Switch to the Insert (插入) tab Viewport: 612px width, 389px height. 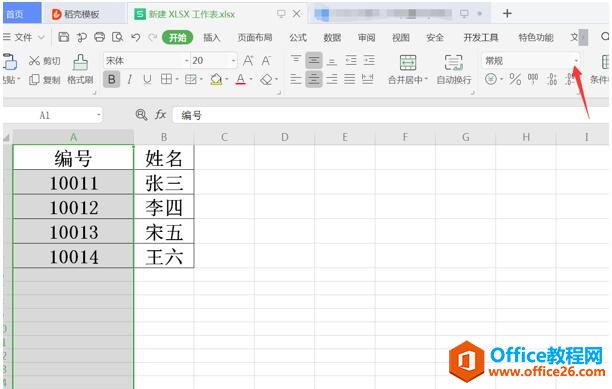pyautogui.click(x=212, y=37)
